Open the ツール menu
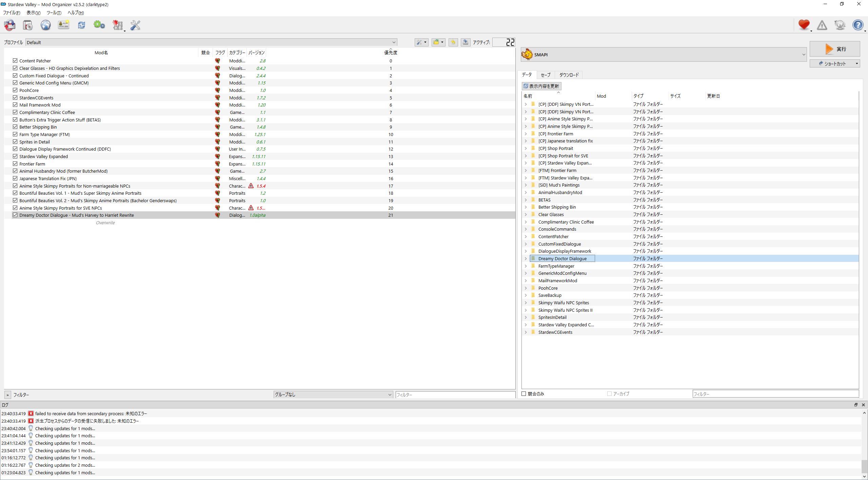The image size is (868, 480). [54, 13]
